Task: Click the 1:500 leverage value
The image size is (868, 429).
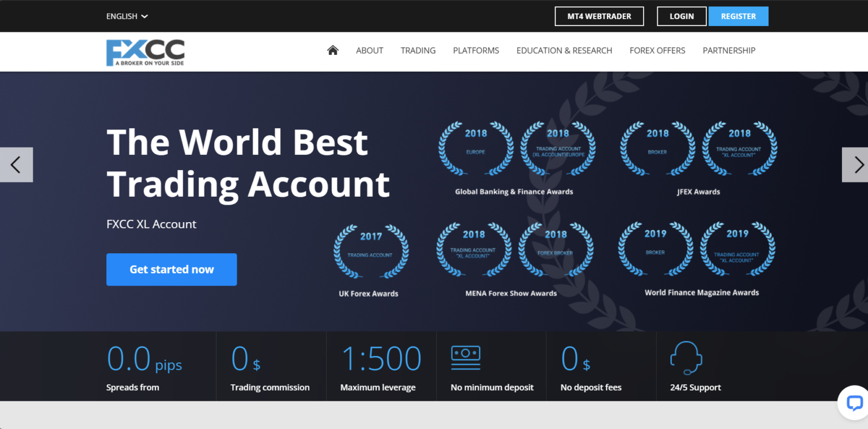Action: pos(381,359)
